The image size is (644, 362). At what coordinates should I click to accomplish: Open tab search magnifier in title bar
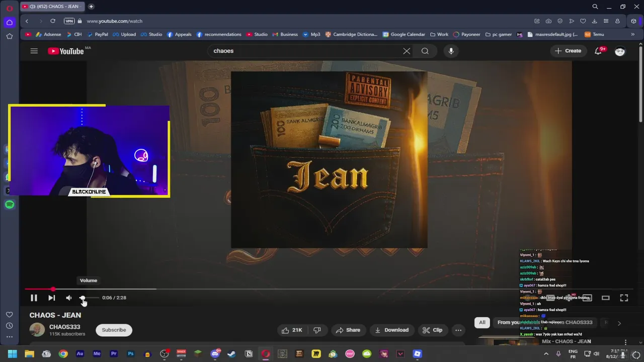pyautogui.click(x=595, y=7)
